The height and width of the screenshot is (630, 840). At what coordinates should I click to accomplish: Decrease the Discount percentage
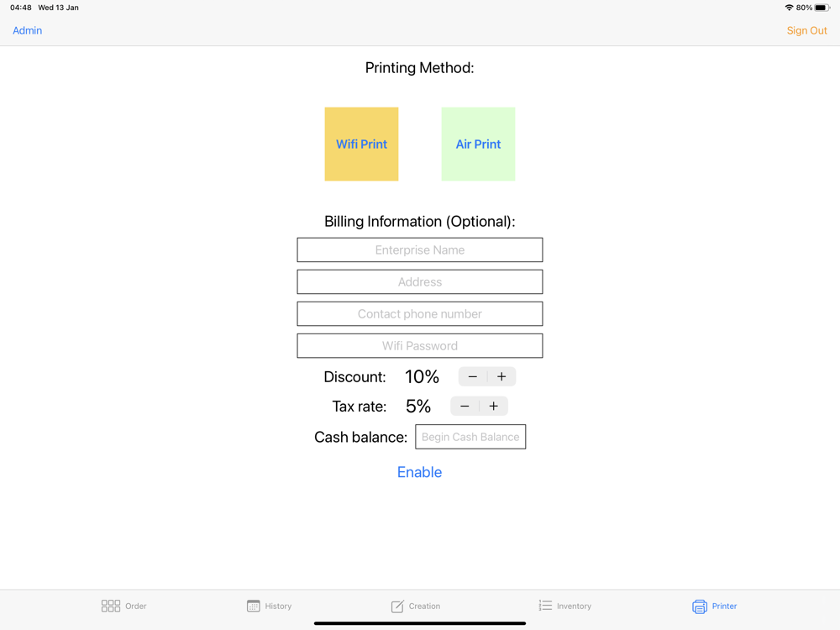click(472, 376)
